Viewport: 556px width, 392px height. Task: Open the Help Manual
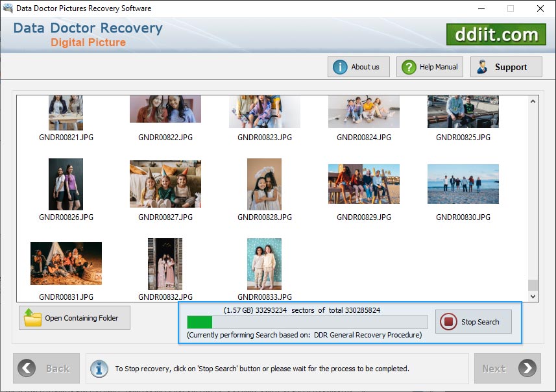(429, 66)
